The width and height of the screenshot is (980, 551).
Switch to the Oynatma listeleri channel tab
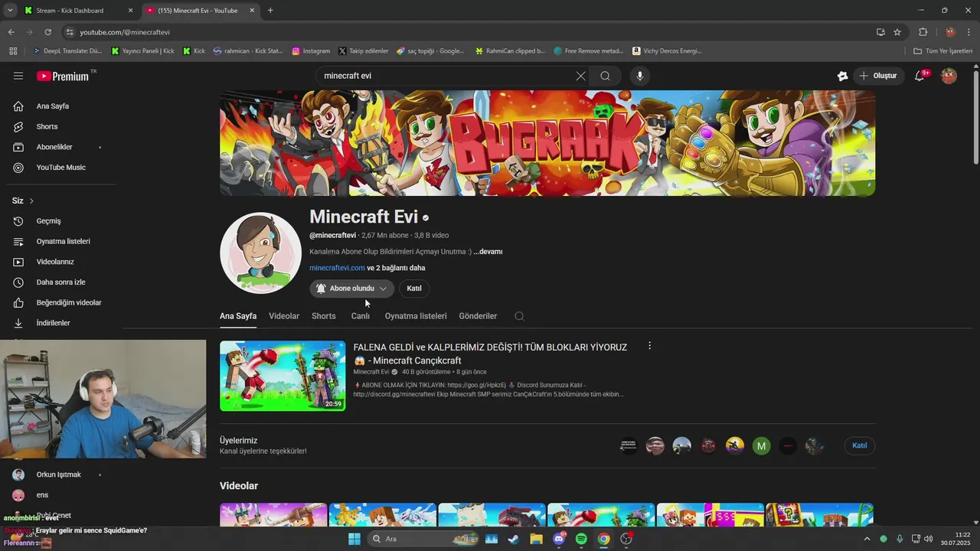tap(416, 316)
